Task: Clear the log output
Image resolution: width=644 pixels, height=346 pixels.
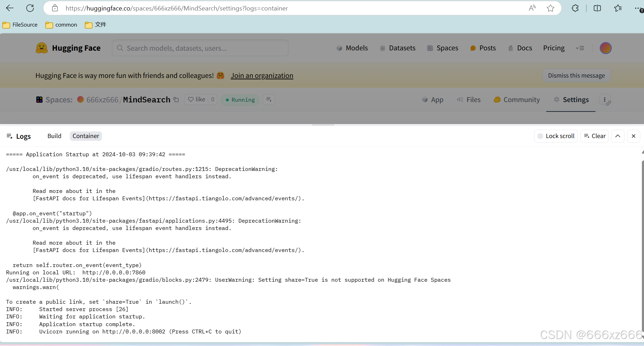Action: [x=595, y=136]
